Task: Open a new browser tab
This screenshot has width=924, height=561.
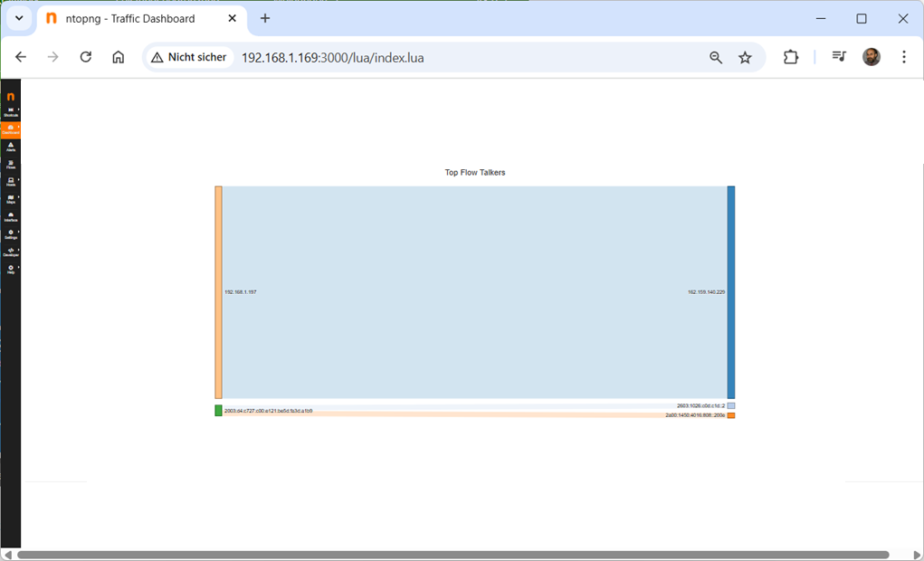Action: [x=265, y=18]
